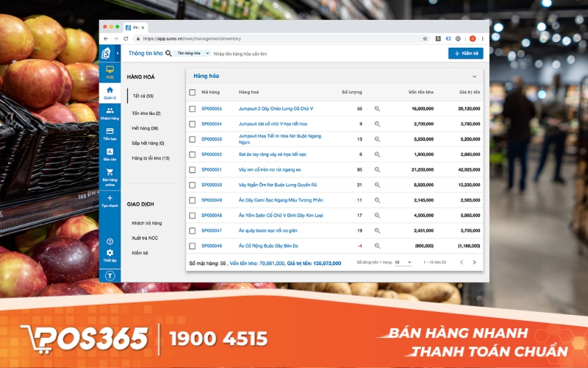Open the help question mark icon
The width and height of the screenshot is (588, 368).
pyautogui.click(x=110, y=241)
